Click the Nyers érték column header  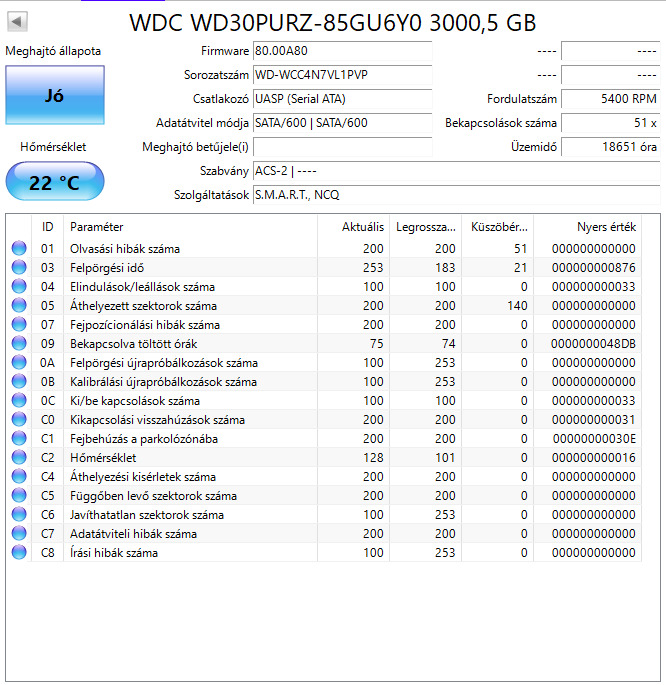pyautogui.click(x=587, y=227)
